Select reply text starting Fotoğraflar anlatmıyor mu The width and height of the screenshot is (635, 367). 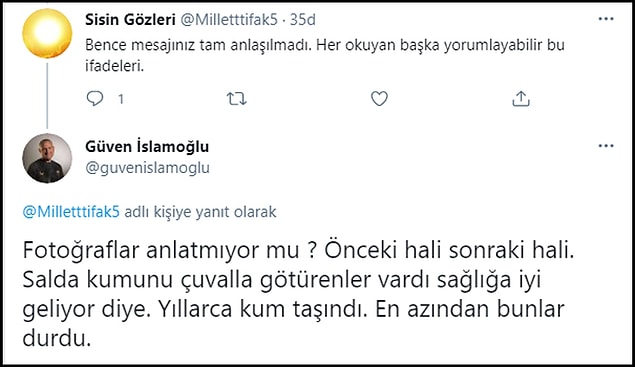tap(298, 294)
